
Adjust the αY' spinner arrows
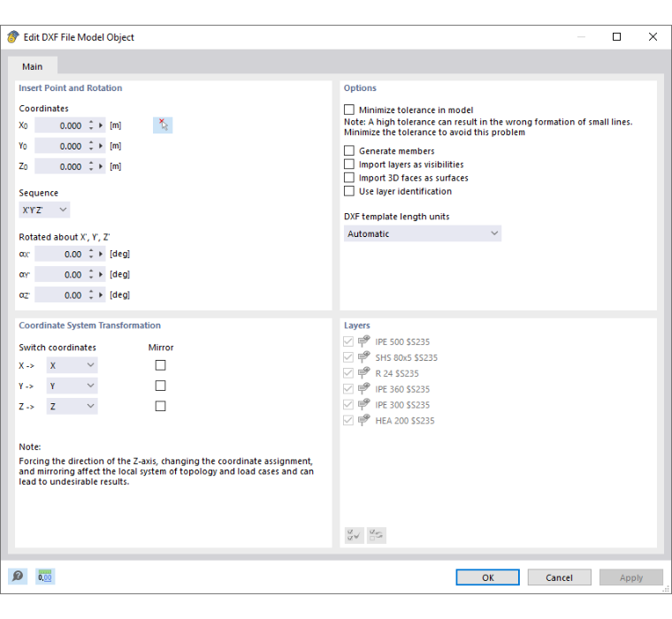coord(91,274)
